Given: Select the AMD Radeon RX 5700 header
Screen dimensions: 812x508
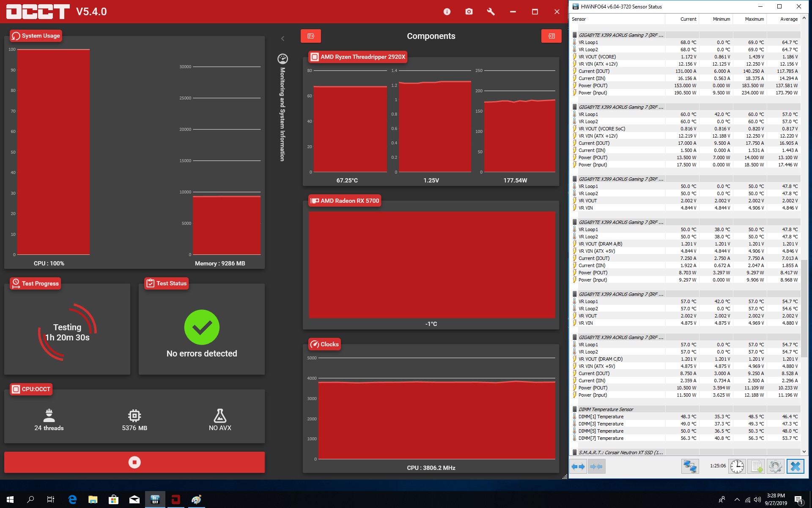Looking at the screenshot, I should (x=345, y=201).
